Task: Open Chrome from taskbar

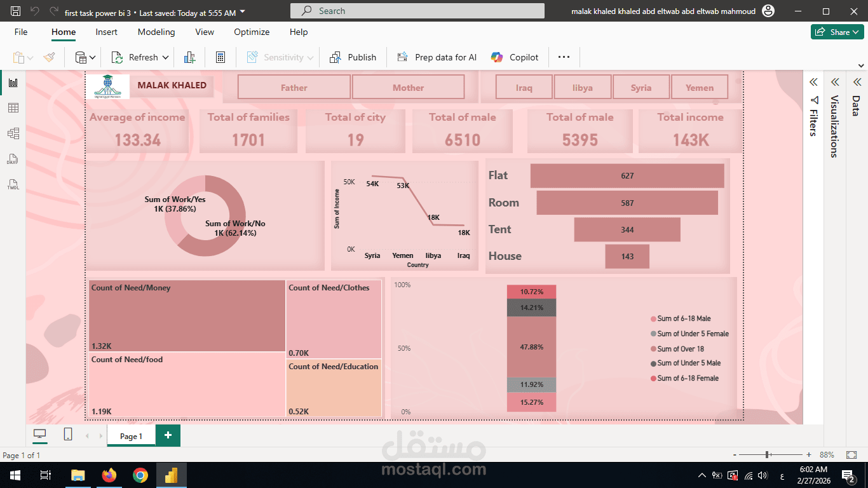Action: tap(140, 475)
